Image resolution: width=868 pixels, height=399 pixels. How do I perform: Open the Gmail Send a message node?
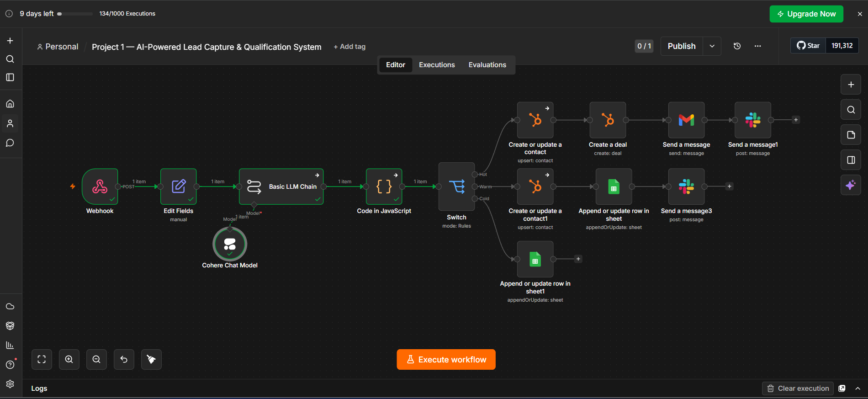click(687, 120)
